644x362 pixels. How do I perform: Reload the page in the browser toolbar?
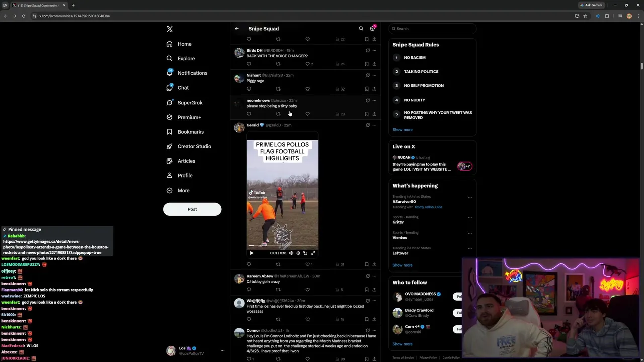(x=23, y=16)
